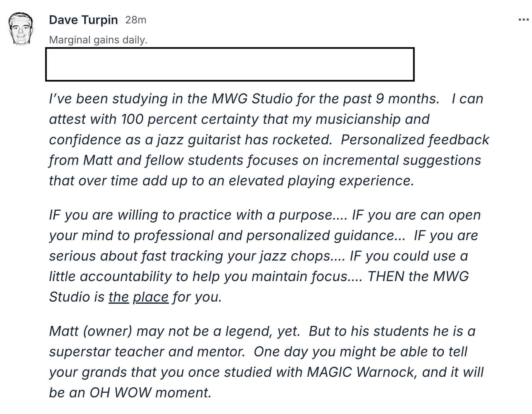Viewport: 532px width, 414px height.
Task: Click 'THEN the MWG' in second paragraph
Action: (418, 276)
